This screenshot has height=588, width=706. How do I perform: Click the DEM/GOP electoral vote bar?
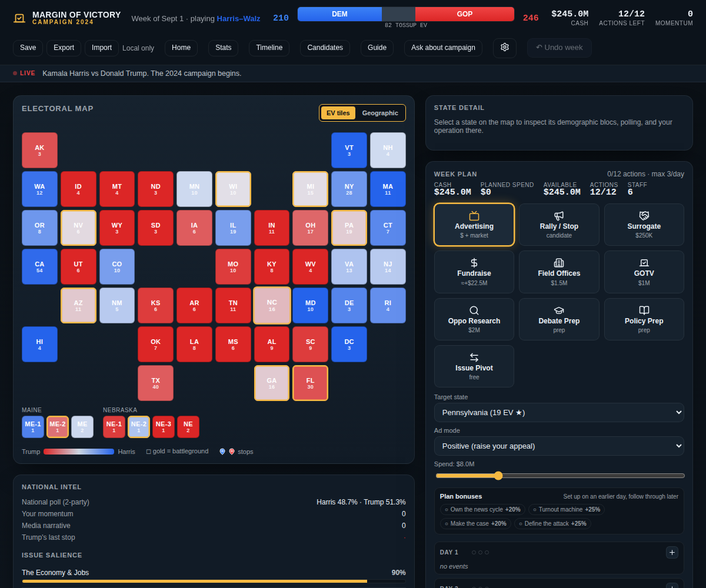tap(406, 14)
